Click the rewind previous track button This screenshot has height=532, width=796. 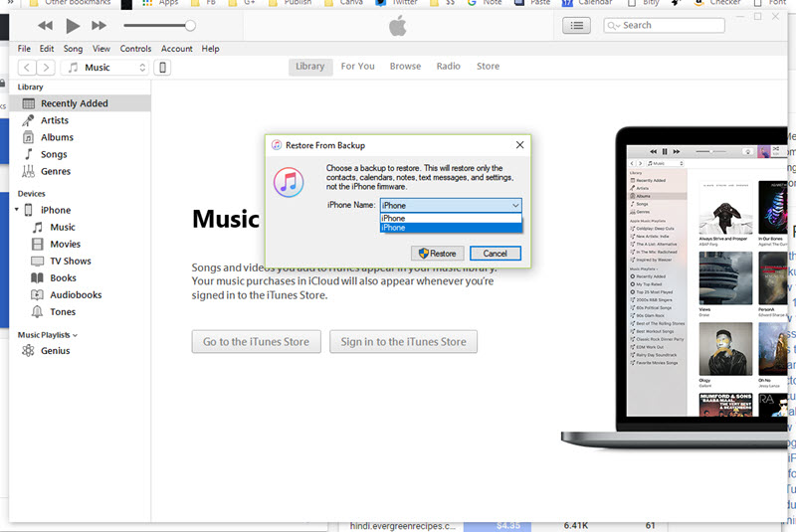click(x=45, y=26)
